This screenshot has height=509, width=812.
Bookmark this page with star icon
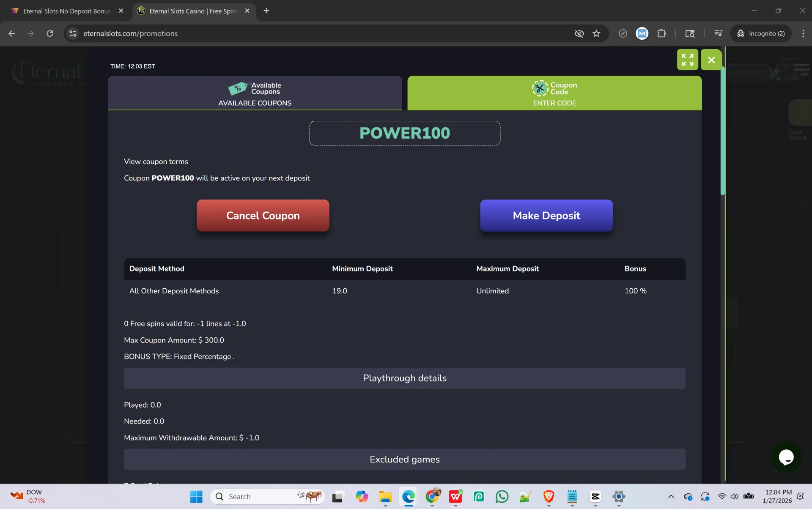click(x=596, y=33)
